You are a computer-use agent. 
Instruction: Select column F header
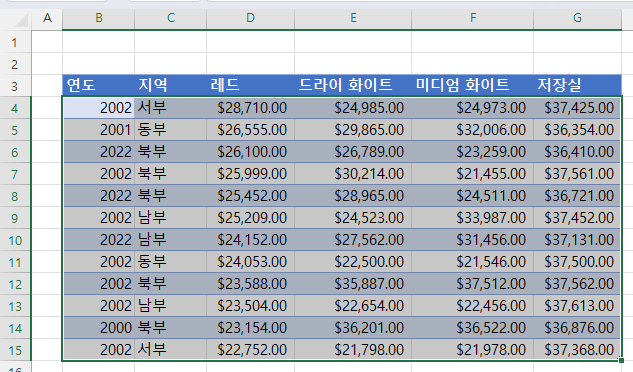[473, 18]
